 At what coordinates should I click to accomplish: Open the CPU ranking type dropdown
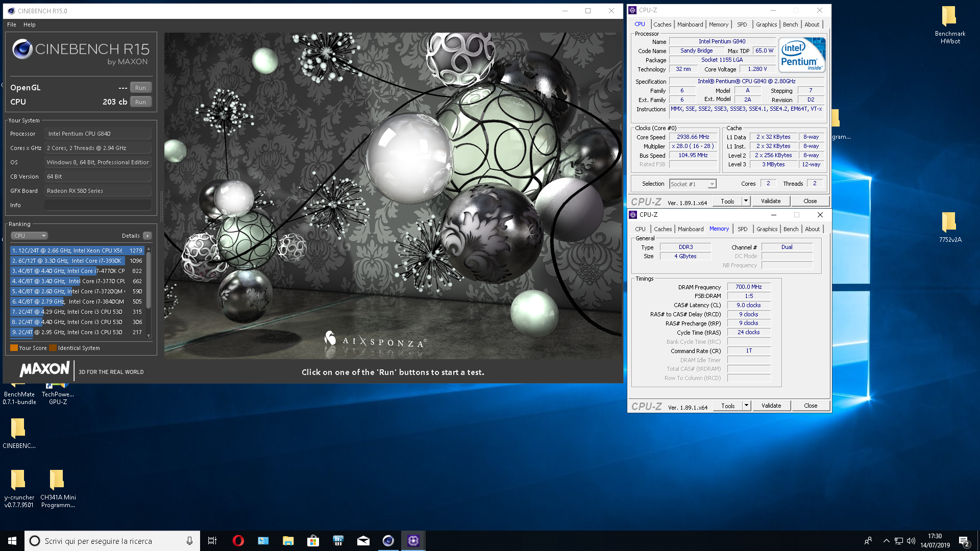point(29,236)
